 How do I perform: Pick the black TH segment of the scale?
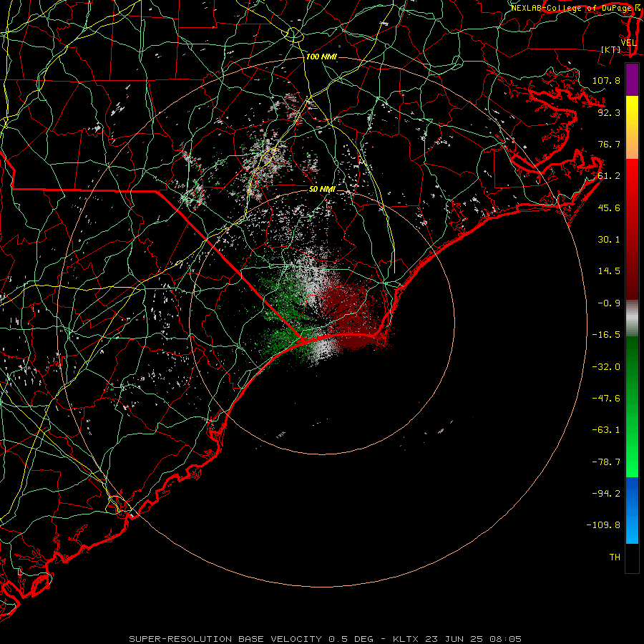[632, 557]
